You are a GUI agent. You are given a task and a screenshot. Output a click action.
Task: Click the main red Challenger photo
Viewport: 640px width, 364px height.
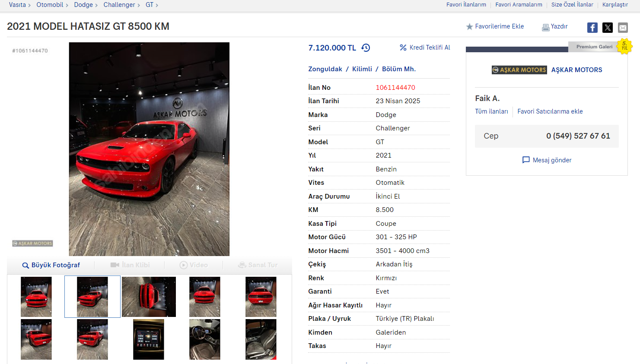[149, 149]
